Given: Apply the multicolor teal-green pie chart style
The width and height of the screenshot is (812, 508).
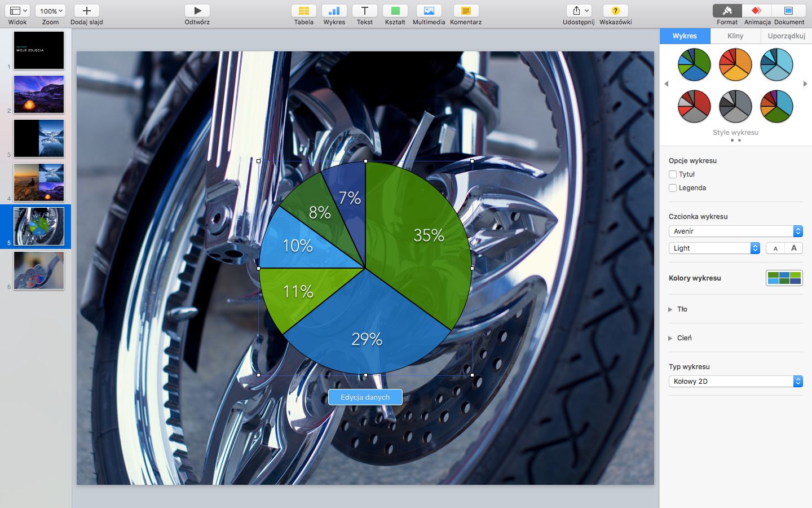Looking at the screenshot, I should (776, 106).
